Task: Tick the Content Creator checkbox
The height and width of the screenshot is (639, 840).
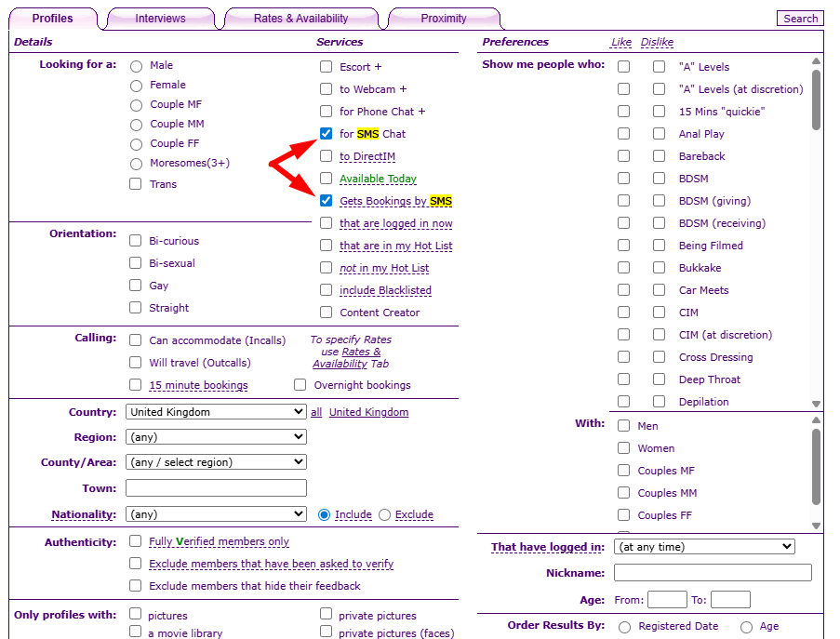Action: (x=326, y=313)
